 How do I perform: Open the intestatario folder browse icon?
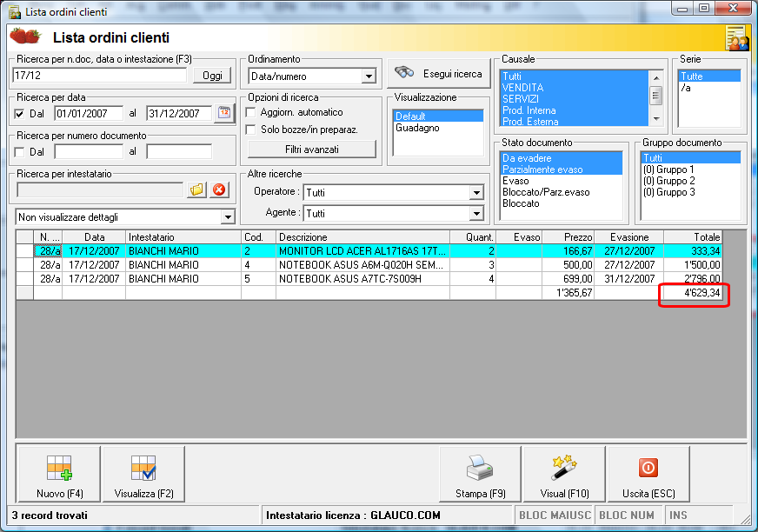(x=197, y=190)
